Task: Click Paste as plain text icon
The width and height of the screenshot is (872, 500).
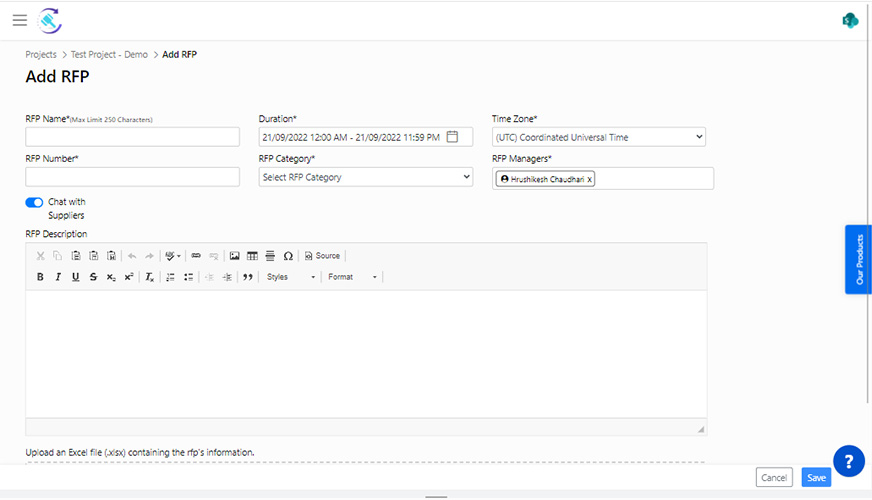Action: click(93, 256)
